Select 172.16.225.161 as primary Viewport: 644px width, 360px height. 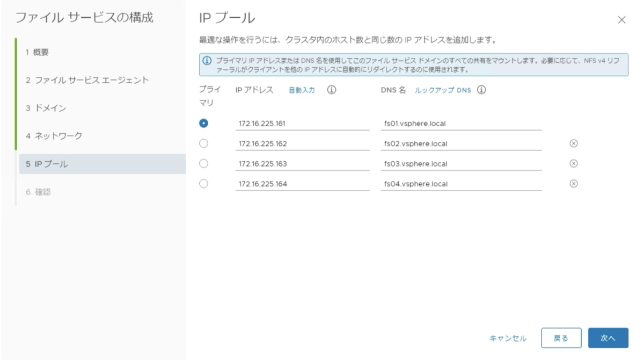click(x=203, y=124)
